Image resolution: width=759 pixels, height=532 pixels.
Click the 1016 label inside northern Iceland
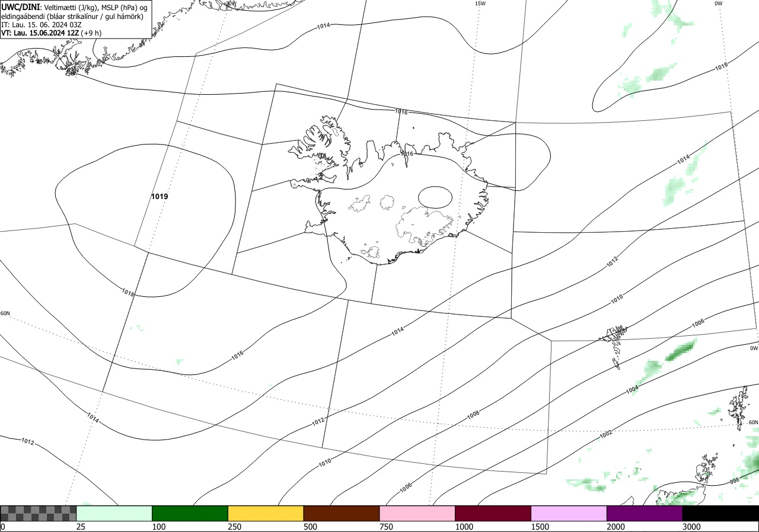[x=407, y=154]
